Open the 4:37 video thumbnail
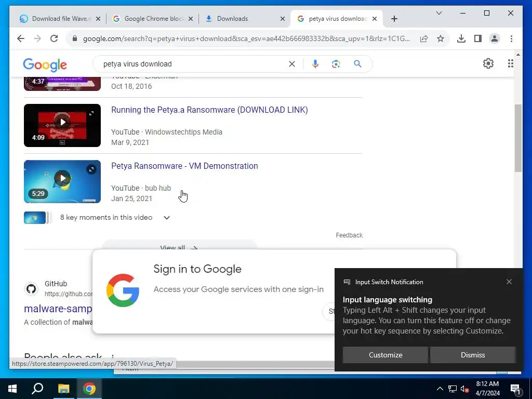Screen dimensions: 532x399 click(x=62, y=84)
